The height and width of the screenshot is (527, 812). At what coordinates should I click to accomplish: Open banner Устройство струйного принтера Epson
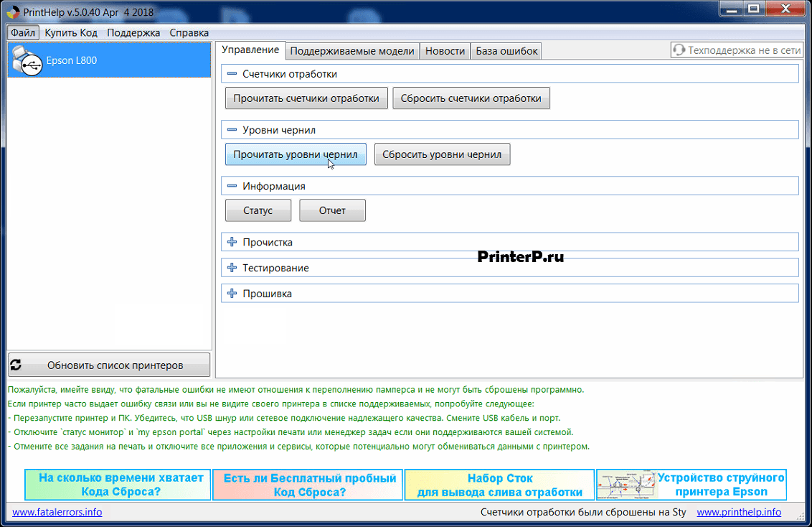pos(691,485)
